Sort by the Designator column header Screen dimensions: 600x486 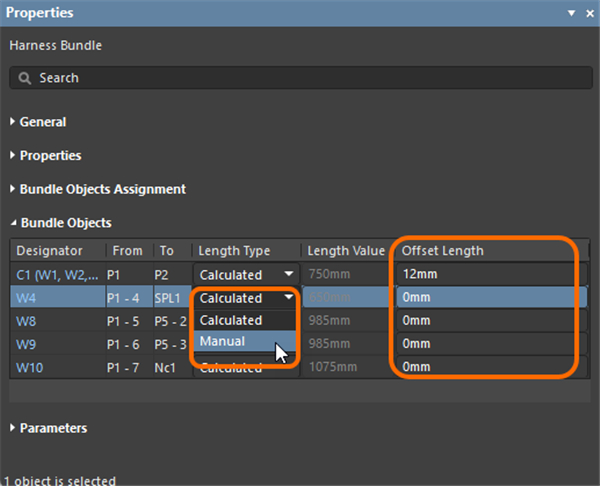click(49, 251)
